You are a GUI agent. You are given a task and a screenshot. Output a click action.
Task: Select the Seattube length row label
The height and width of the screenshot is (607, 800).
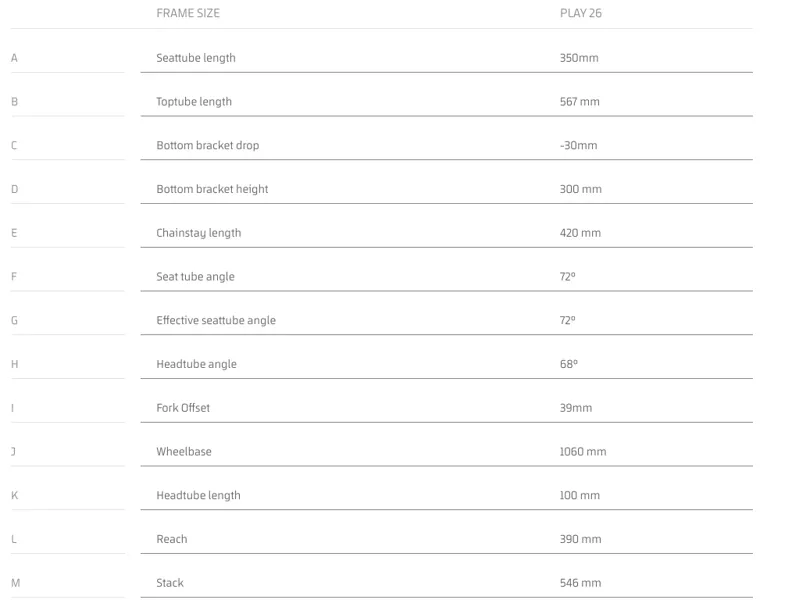pyautogui.click(x=196, y=58)
